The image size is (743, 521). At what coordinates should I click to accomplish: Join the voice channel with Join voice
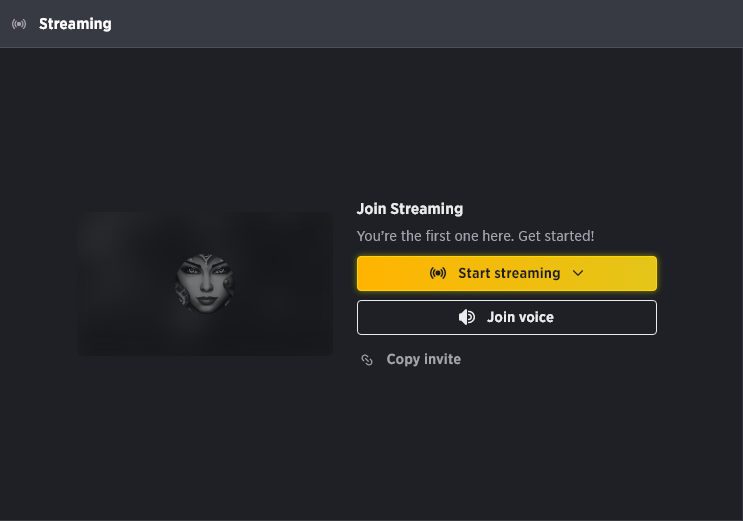(x=507, y=317)
